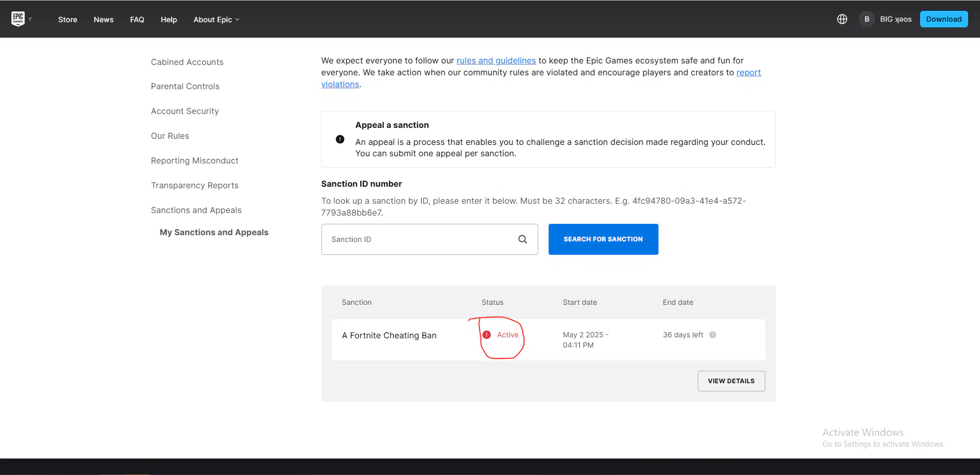This screenshot has height=475, width=980.
Task: Click the search magnifier in Sanction ID field
Action: click(523, 239)
